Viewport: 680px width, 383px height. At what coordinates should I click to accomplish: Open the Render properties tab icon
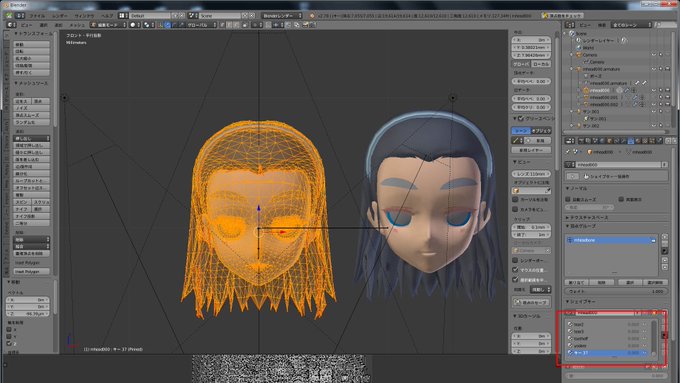tap(581, 141)
